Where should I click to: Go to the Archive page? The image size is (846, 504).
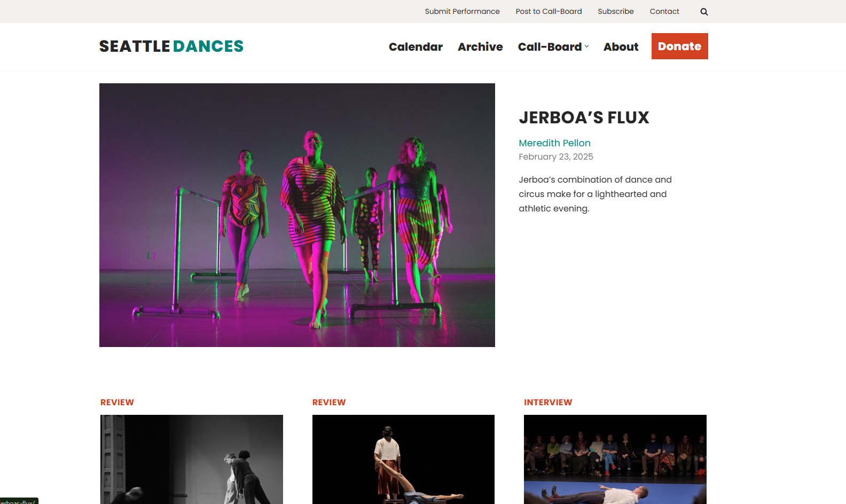[x=480, y=47]
